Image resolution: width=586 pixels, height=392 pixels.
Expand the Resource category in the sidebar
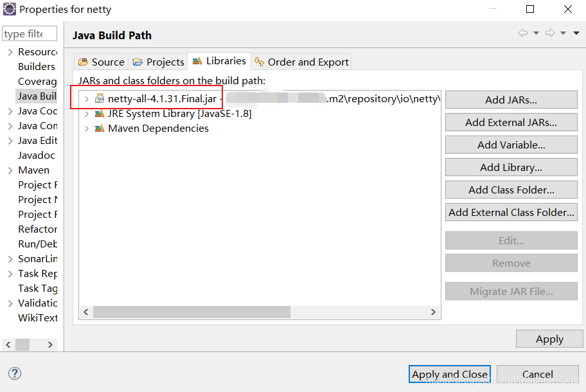(10, 52)
